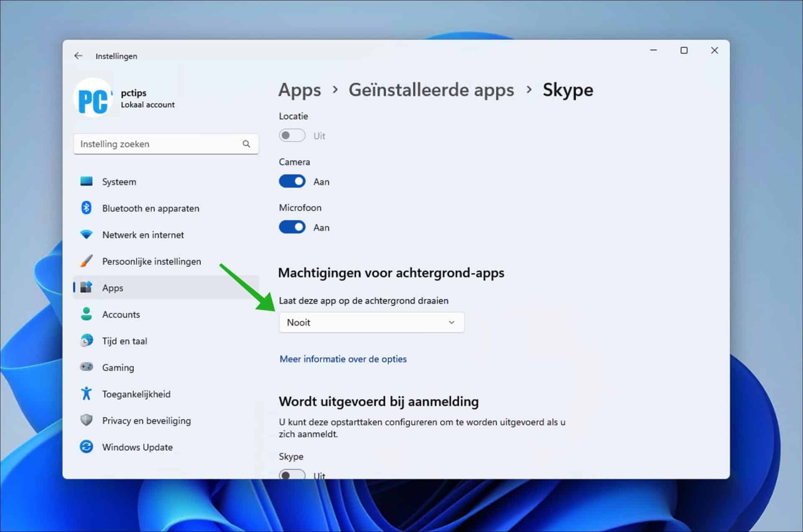Disable the Camera permission for Skype

point(292,181)
